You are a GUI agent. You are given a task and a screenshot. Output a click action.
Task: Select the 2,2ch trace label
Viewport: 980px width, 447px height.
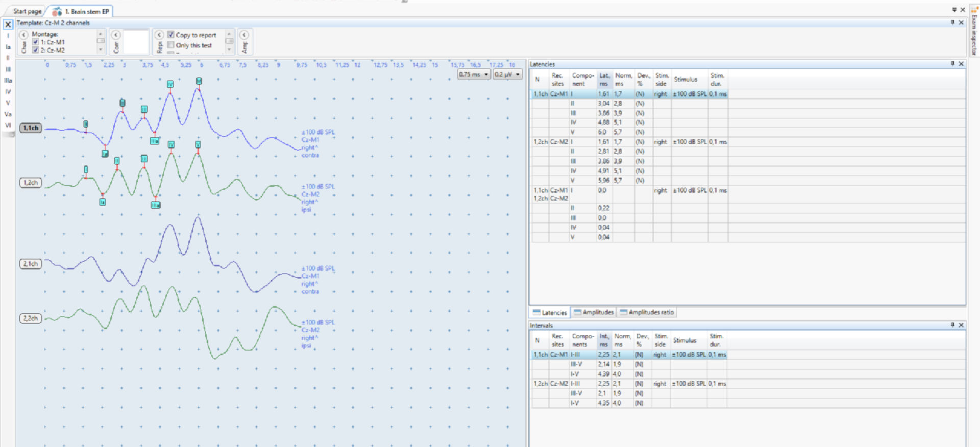[x=31, y=318]
